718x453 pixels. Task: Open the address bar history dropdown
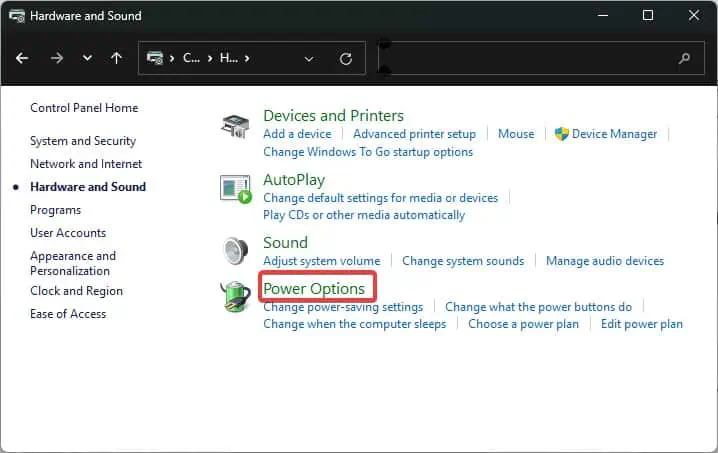click(309, 59)
